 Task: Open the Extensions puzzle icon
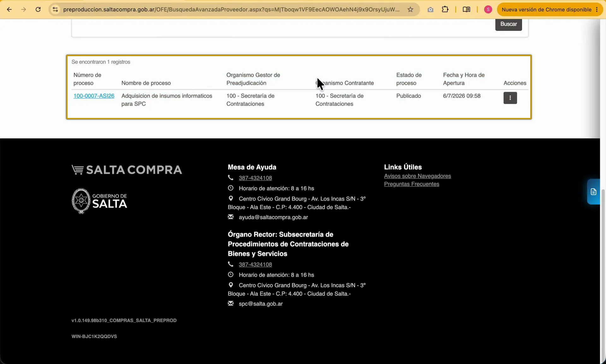[x=445, y=9]
